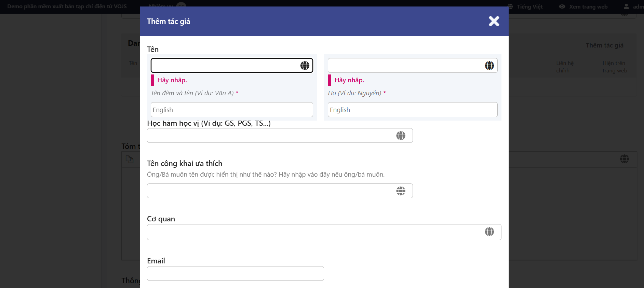Screen dimensions: 644x288
Task: Click the background Thêm tác giả link
Action: click(604, 45)
